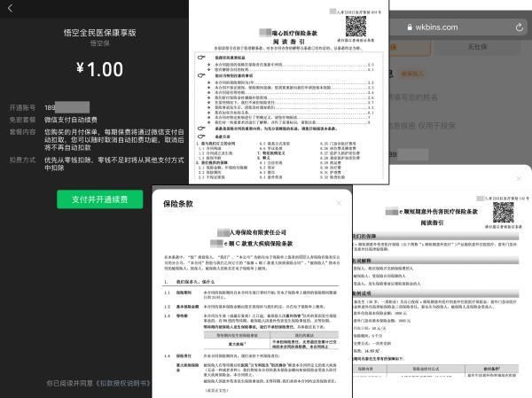The image size is (532, 398).
Task: Open the 扣款授权说明书 link
Action: 123,383
